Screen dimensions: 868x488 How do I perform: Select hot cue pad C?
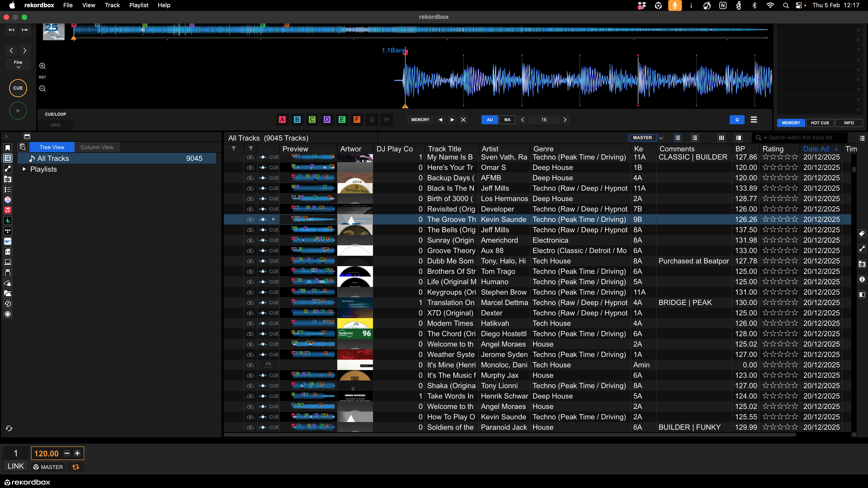click(x=312, y=120)
